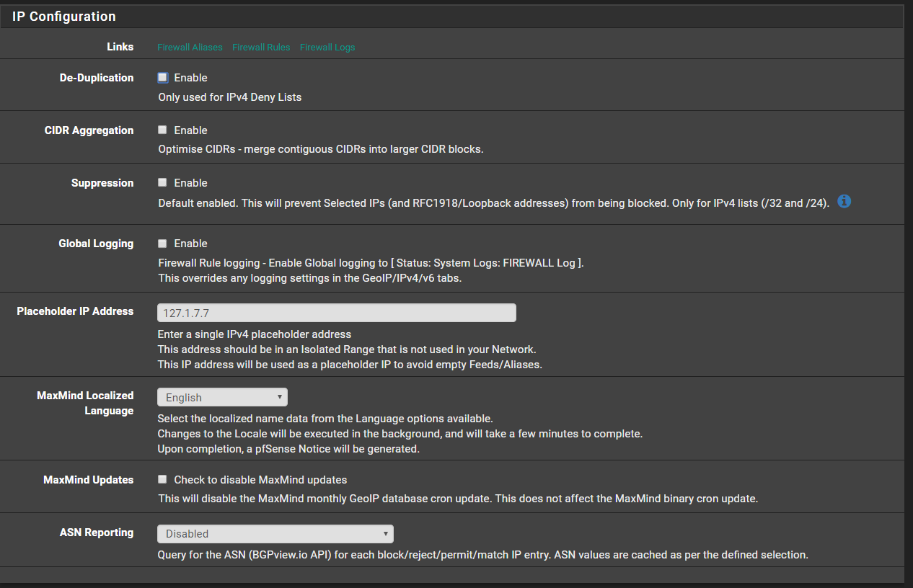Viewport: 913px width, 588px height.
Task: Open the Firewall Aliases link
Action: click(x=190, y=48)
